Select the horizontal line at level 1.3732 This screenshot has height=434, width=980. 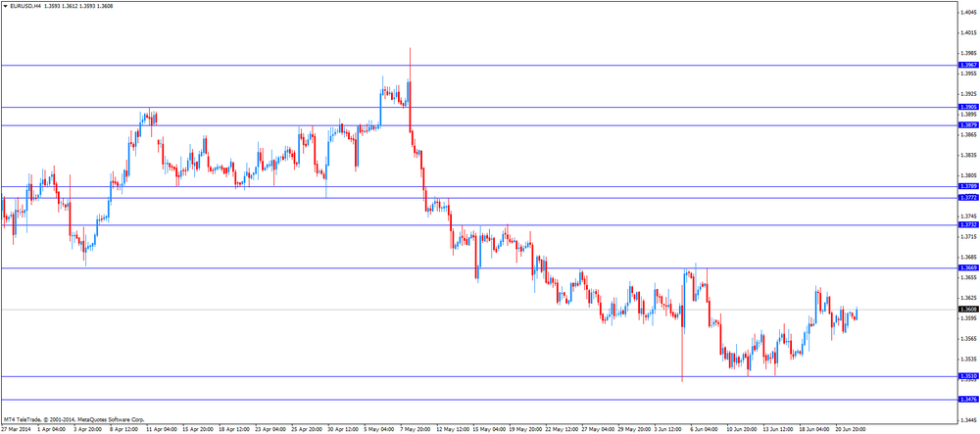click(x=479, y=224)
